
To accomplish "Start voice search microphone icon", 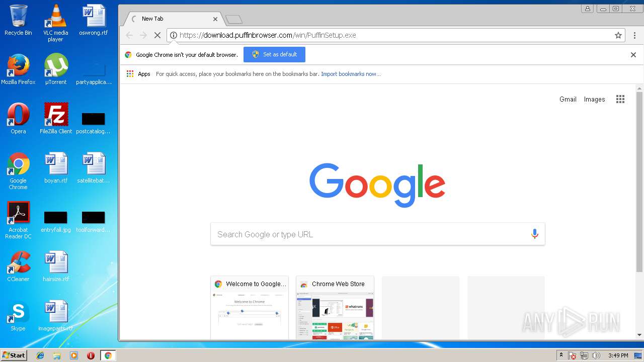I will coord(534,234).
